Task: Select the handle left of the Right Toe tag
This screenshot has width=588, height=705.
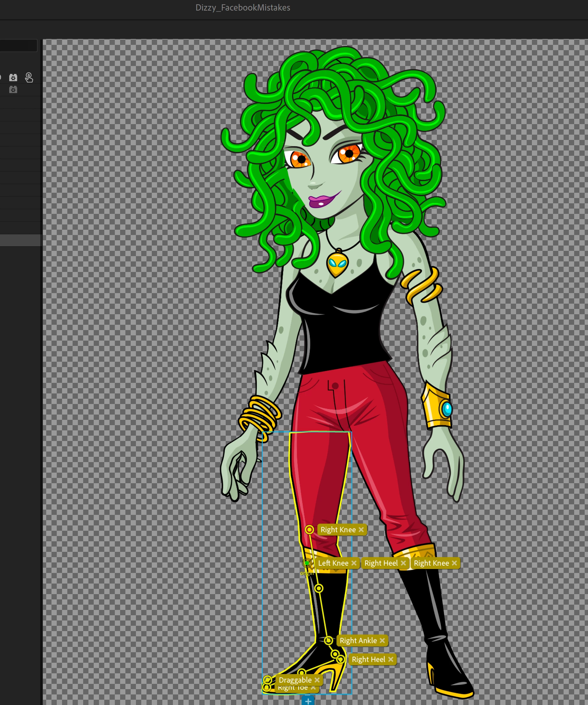Action: coord(267,688)
